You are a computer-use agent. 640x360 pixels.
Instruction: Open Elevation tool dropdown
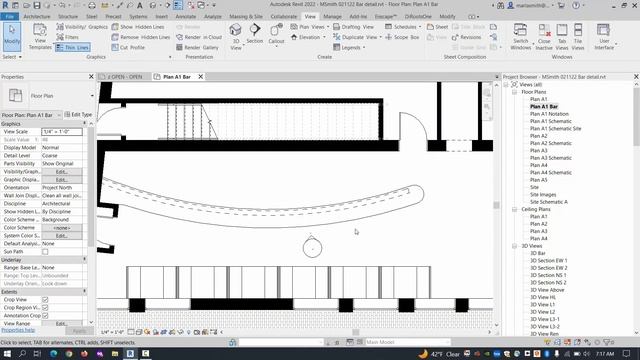point(308,37)
